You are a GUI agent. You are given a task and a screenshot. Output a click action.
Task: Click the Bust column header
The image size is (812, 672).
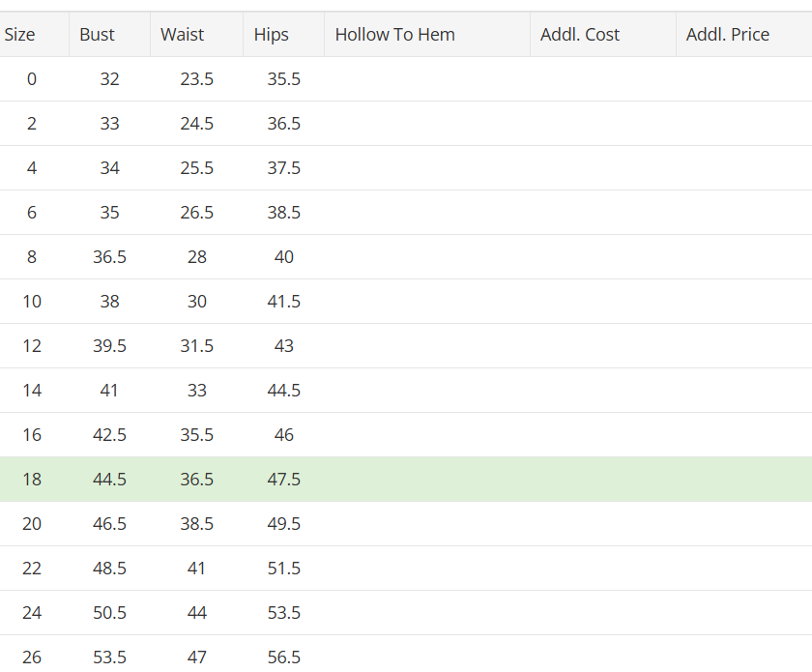point(97,35)
